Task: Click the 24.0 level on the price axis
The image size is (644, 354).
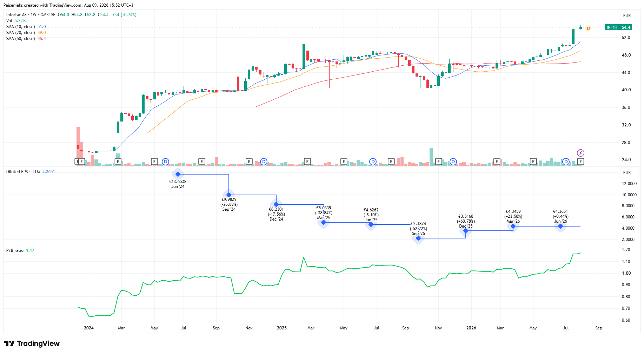Action: [x=626, y=160]
